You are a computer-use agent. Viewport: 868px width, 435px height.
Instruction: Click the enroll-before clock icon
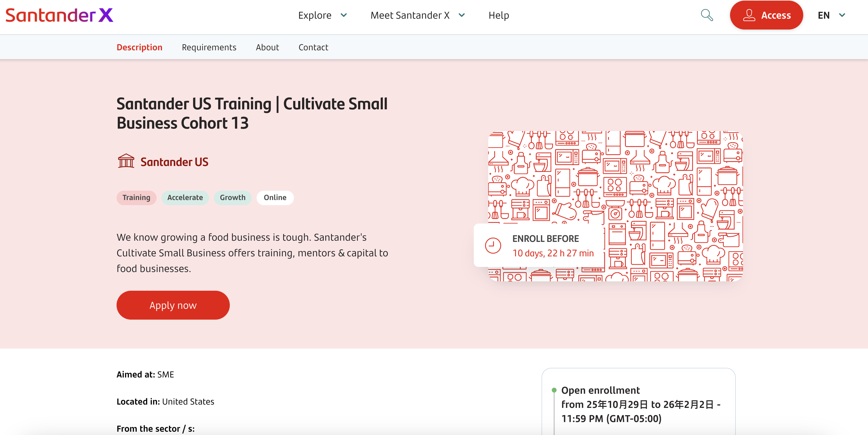click(493, 245)
